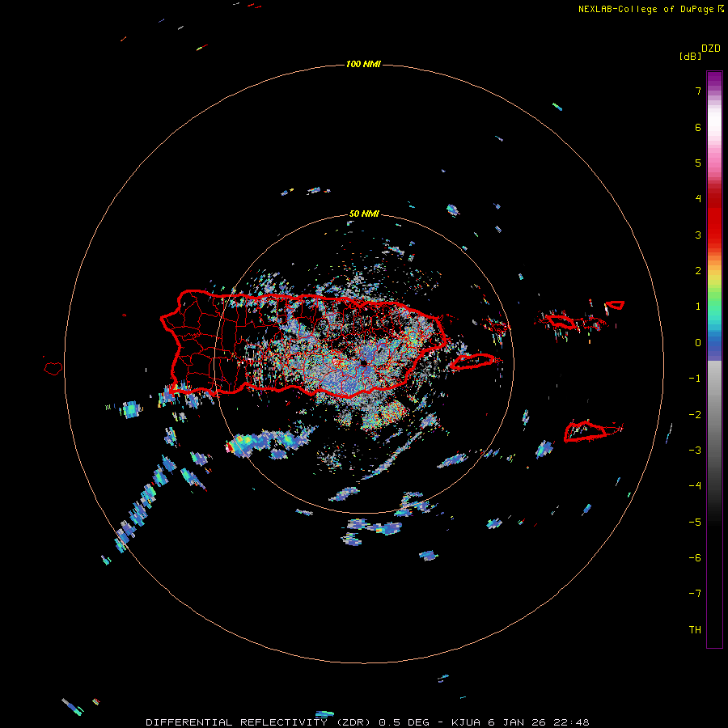Select the positive "1" scale value
Image resolution: width=728 pixels, height=728 pixels.
click(x=698, y=307)
